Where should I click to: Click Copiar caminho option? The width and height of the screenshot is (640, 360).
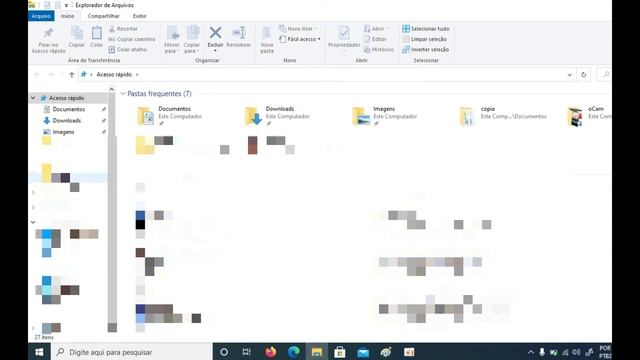(x=132, y=39)
